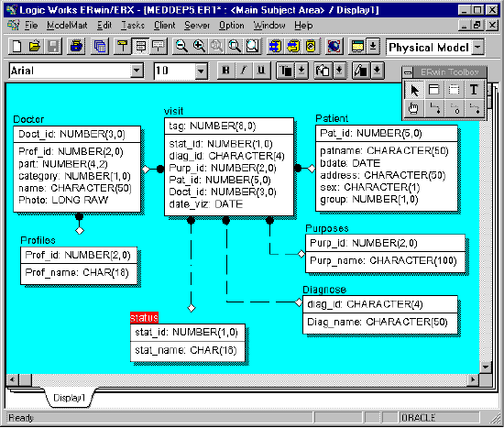Viewport: 504px width, 428px height.
Task: Open the line color dropdown arrow
Action: (377, 70)
